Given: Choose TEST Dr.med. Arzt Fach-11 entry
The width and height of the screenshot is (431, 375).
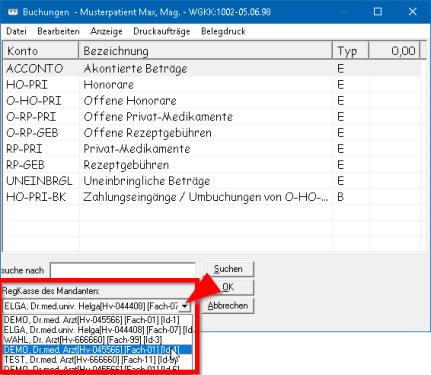Looking at the screenshot, I should 97,360.
